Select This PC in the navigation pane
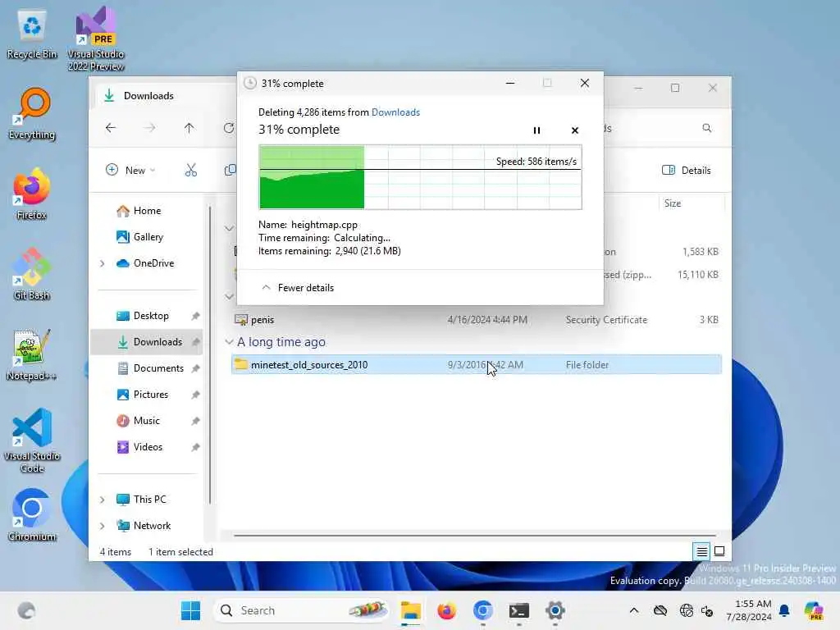 141,500
